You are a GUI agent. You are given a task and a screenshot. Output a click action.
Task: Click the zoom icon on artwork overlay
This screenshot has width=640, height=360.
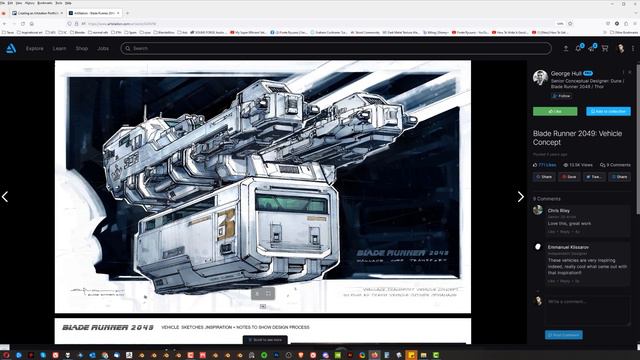point(257,293)
